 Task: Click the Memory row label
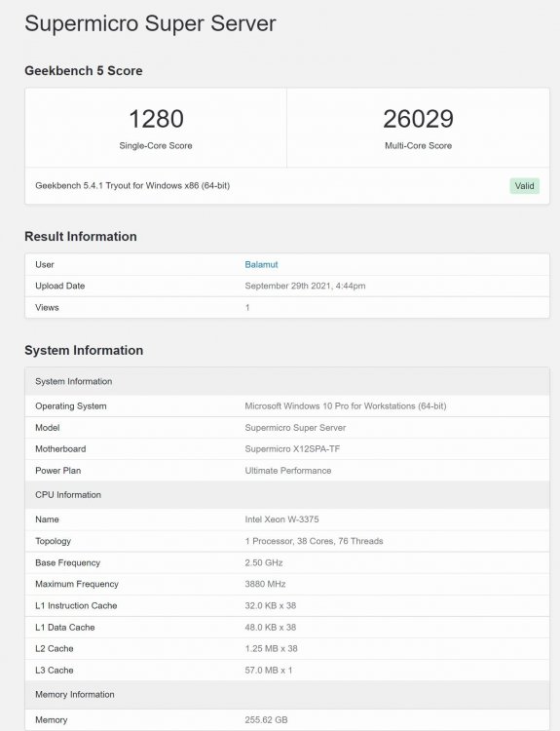[x=52, y=720]
